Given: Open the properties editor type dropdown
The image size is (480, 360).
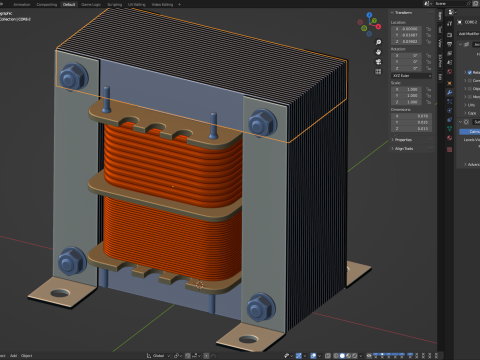Looking at the screenshot, I should tap(452, 12).
